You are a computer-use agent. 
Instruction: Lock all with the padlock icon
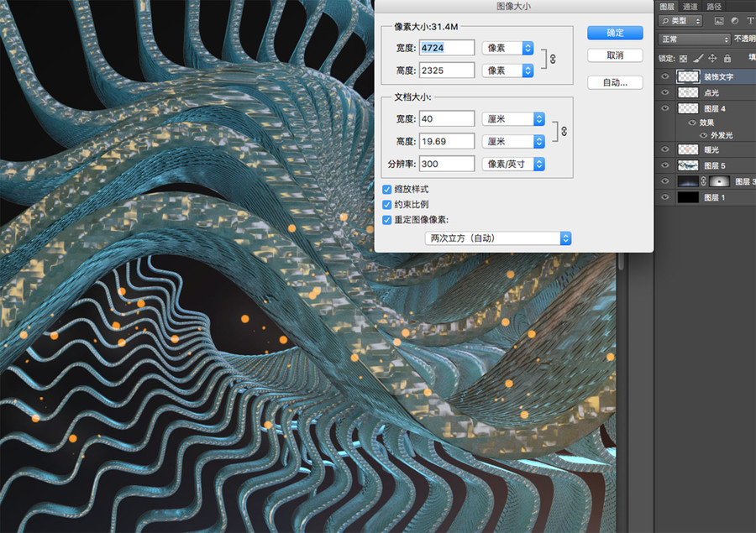pos(727,58)
